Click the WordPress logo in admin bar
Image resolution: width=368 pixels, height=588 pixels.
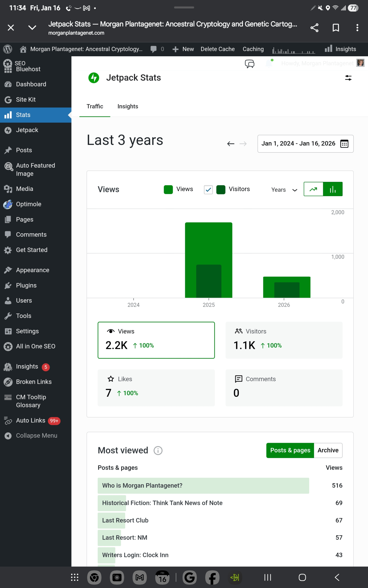8,49
